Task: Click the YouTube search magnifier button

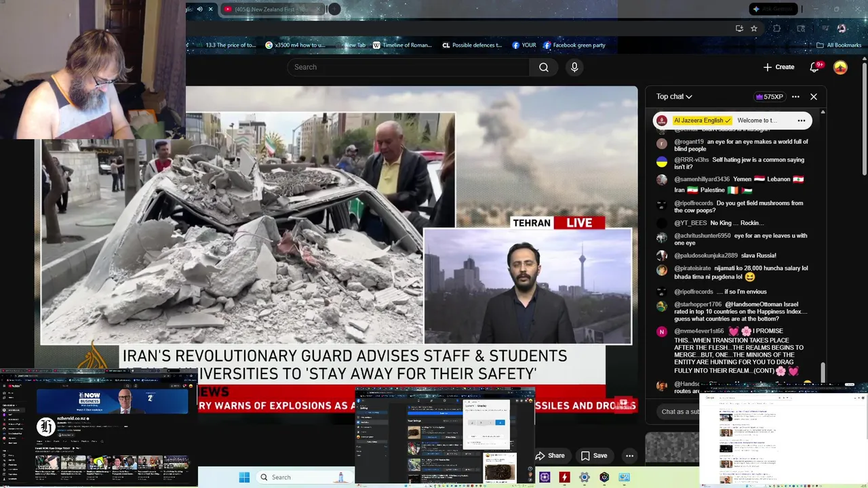Action: click(x=543, y=67)
